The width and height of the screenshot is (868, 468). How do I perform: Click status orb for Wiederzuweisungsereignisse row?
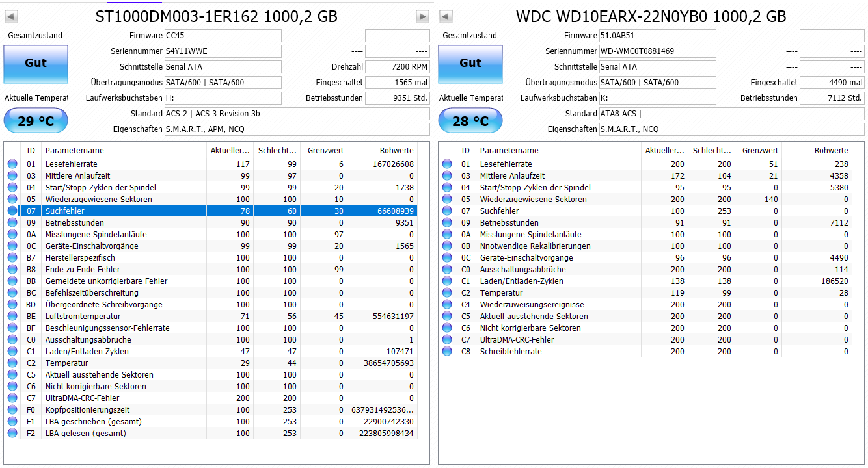pyautogui.click(x=447, y=305)
